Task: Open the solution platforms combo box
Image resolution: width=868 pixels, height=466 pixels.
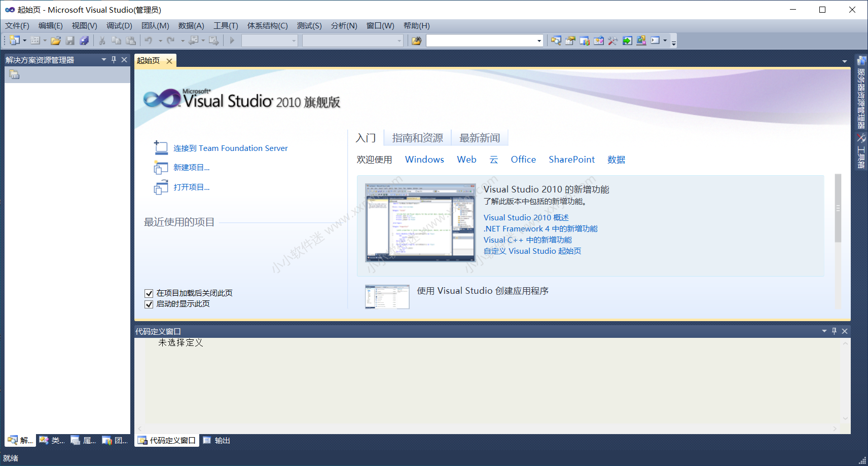Action: tap(352, 41)
